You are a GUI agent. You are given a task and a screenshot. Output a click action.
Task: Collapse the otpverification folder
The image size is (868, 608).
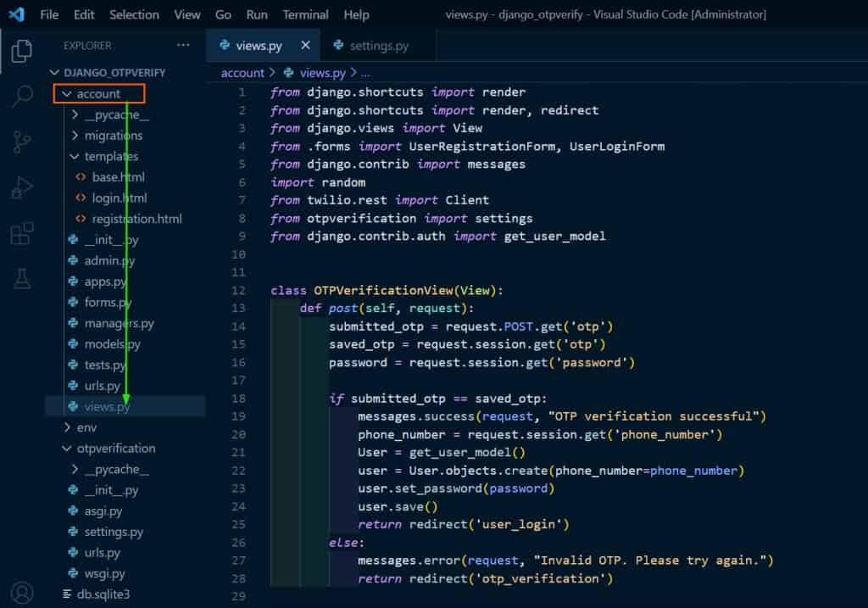tap(67, 448)
